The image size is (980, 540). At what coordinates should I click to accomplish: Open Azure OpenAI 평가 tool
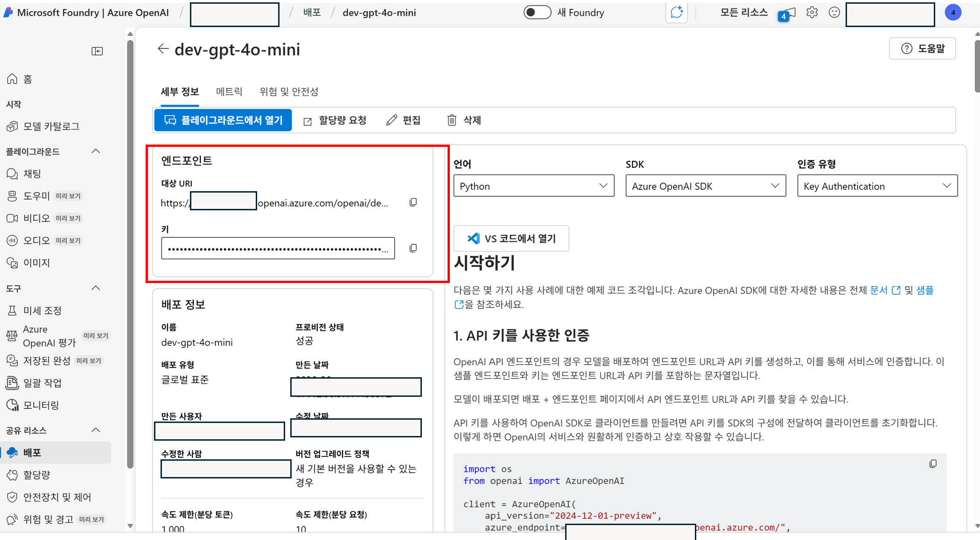[58, 336]
